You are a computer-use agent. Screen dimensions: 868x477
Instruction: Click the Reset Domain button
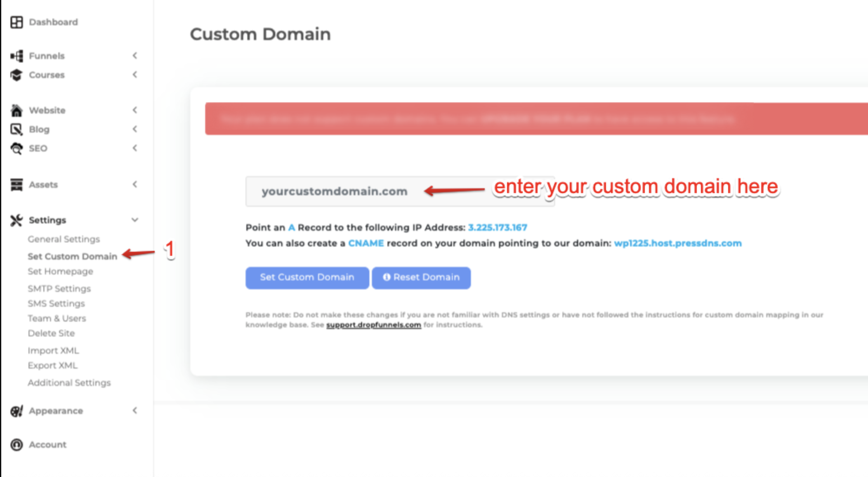point(421,278)
